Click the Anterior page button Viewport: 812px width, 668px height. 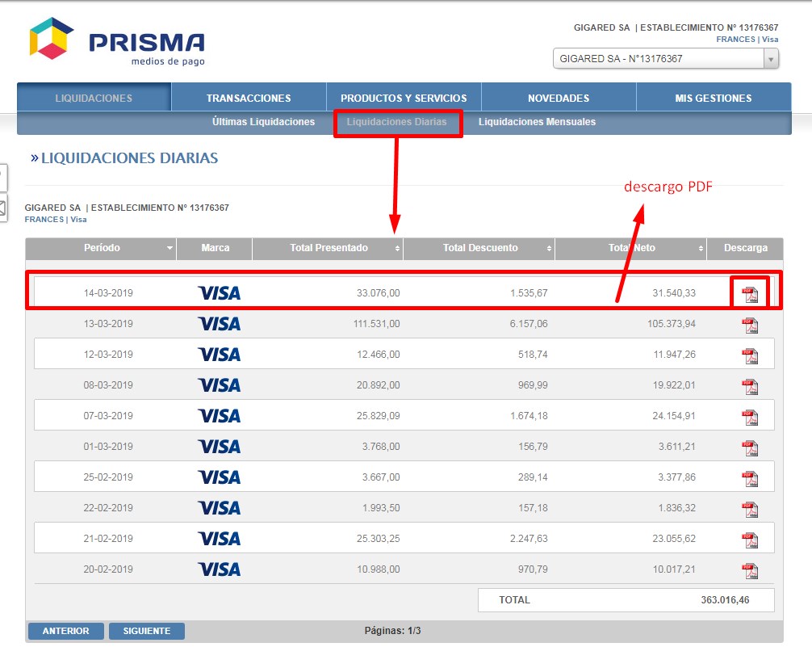click(65, 631)
